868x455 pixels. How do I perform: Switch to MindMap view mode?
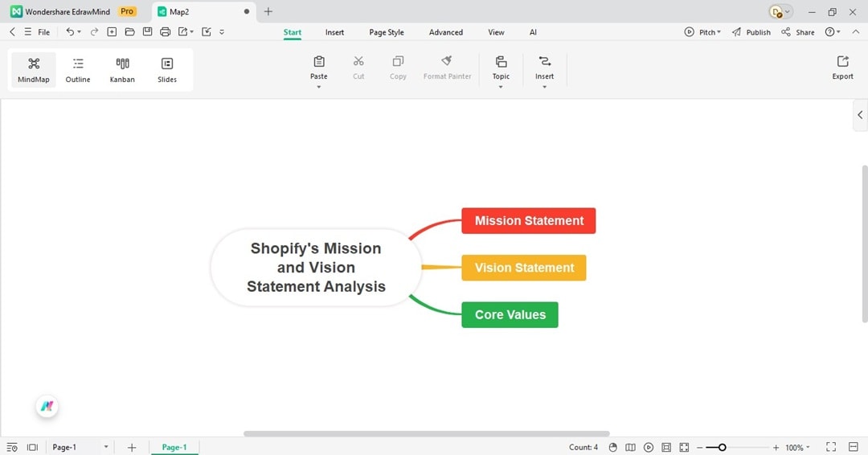[x=34, y=70]
